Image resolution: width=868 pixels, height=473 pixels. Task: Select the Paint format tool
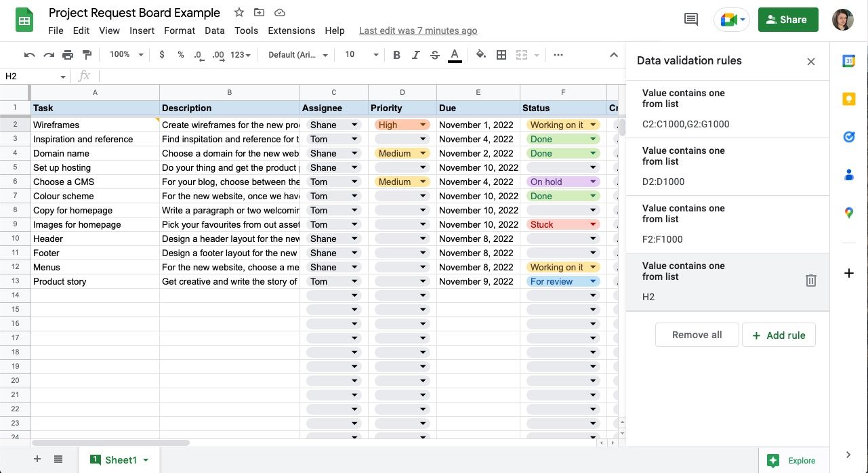[x=87, y=55]
